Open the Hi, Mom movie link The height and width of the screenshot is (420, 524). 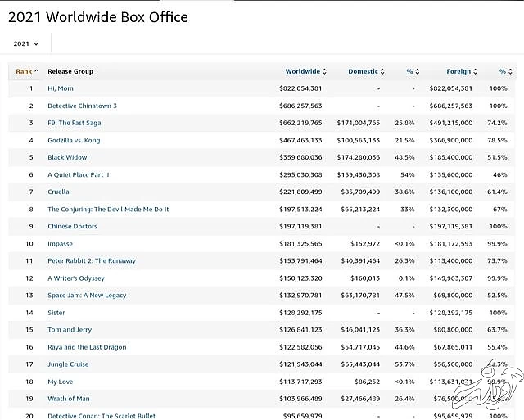pos(61,88)
